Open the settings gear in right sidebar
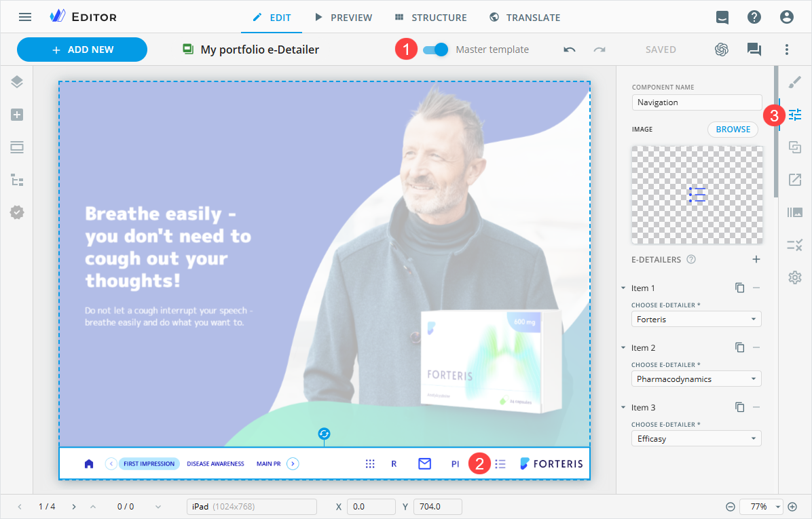Image resolution: width=812 pixels, height=519 pixels. tap(795, 277)
